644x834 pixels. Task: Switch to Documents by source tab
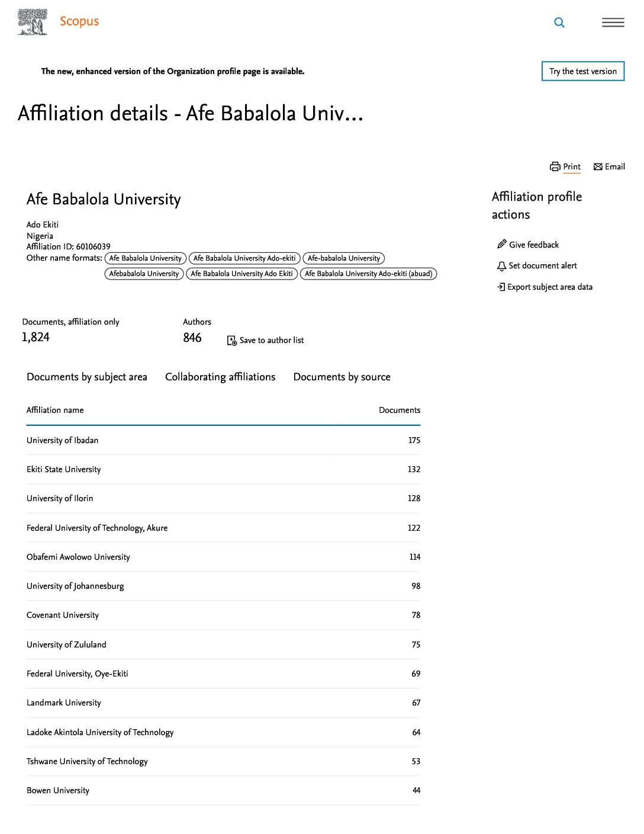point(342,377)
